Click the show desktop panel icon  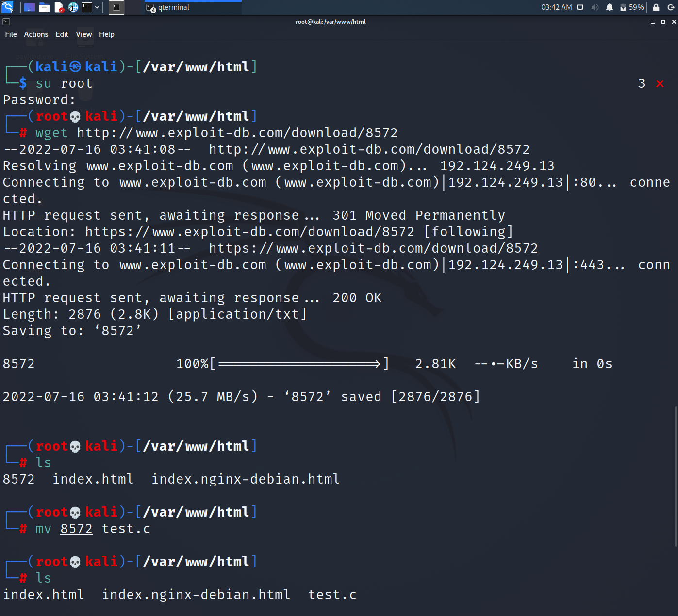[30, 7]
